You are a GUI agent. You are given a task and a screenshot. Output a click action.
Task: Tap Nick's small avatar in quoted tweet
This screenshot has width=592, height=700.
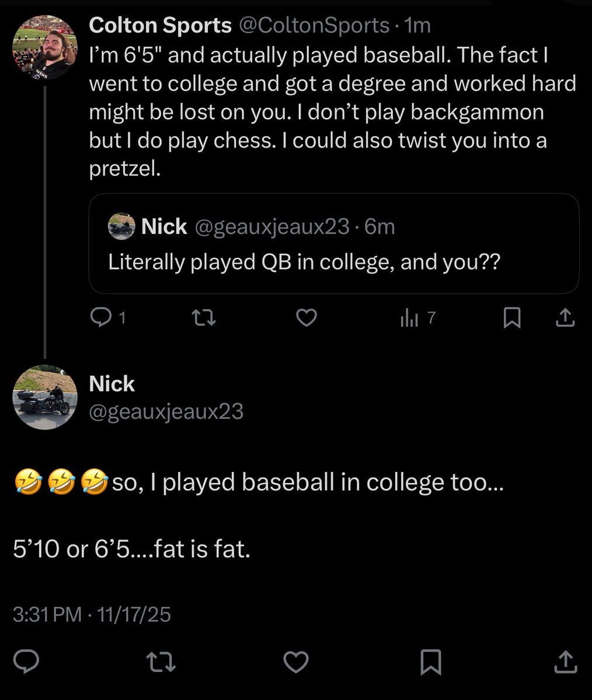pyautogui.click(x=122, y=226)
